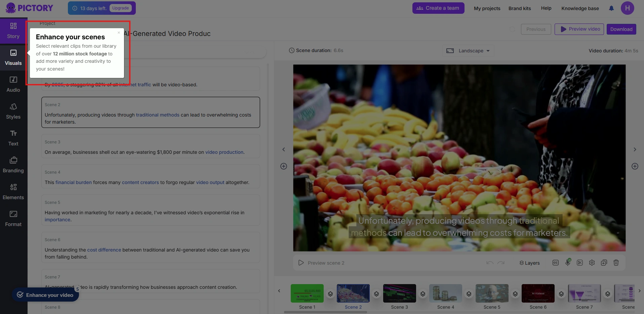The image size is (644, 314).
Task: Open the user profile avatar H
Action: click(x=627, y=8)
